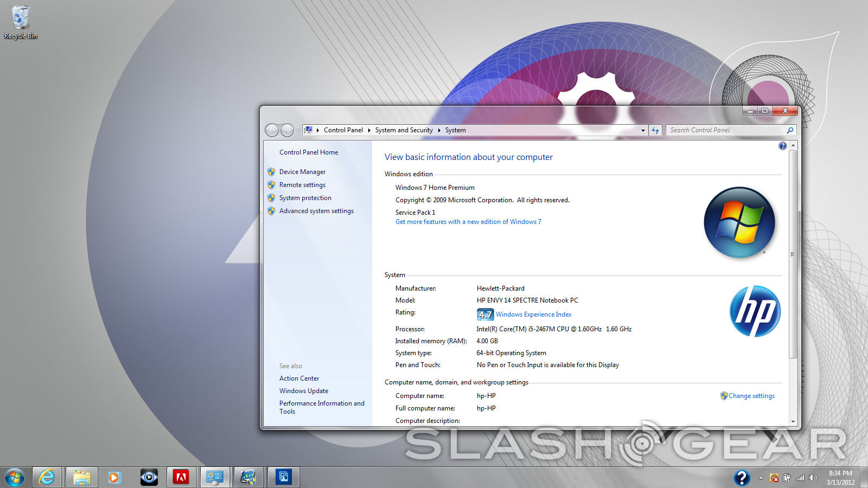868x488 pixels.
Task: Open the Windows Experience Index link
Action: pyautogui.click(x=533, y=314)
